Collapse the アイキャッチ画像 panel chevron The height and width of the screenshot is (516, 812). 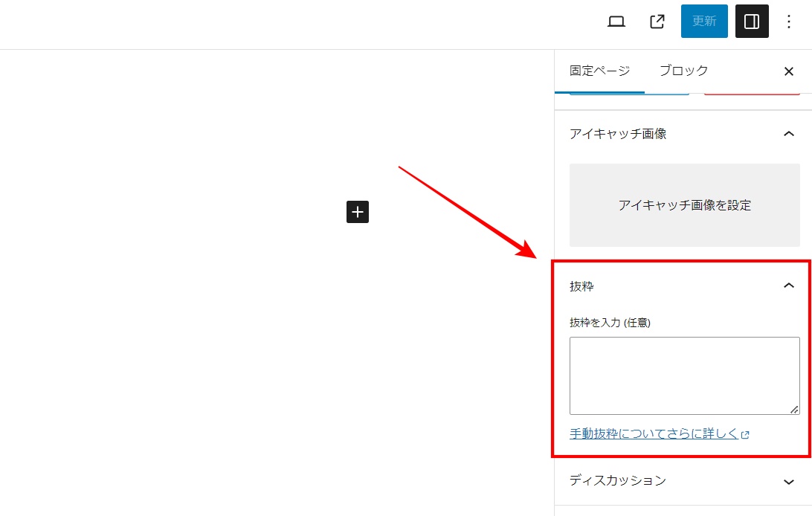[789, 134]
